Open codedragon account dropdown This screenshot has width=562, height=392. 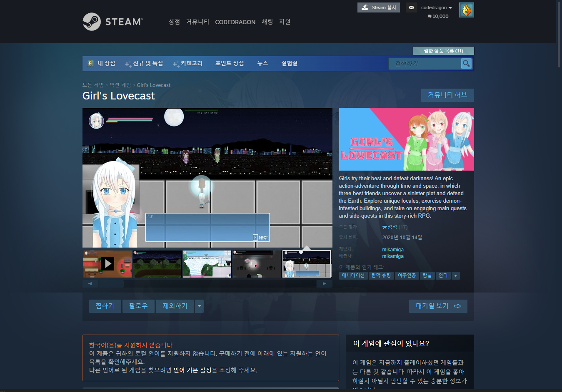436,7
